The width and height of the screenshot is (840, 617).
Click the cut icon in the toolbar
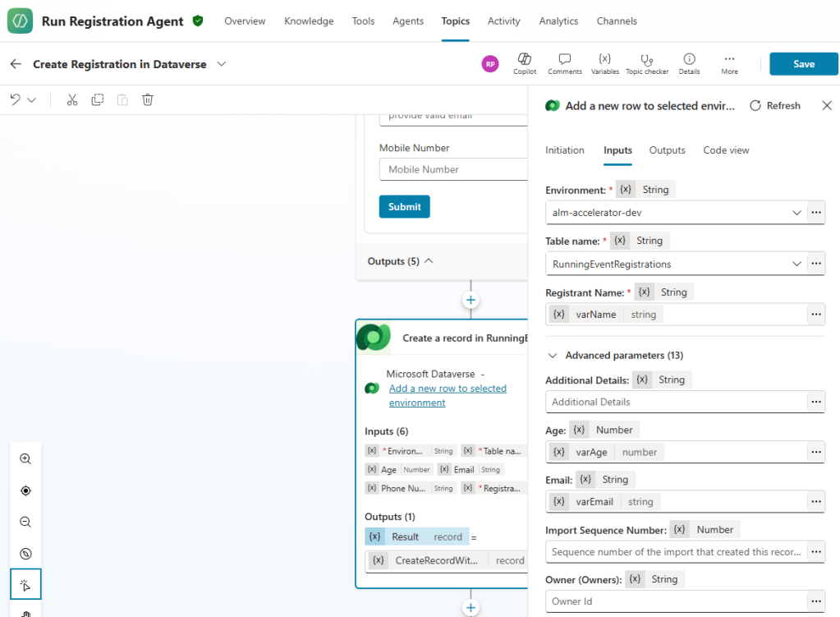click(72, 99)
